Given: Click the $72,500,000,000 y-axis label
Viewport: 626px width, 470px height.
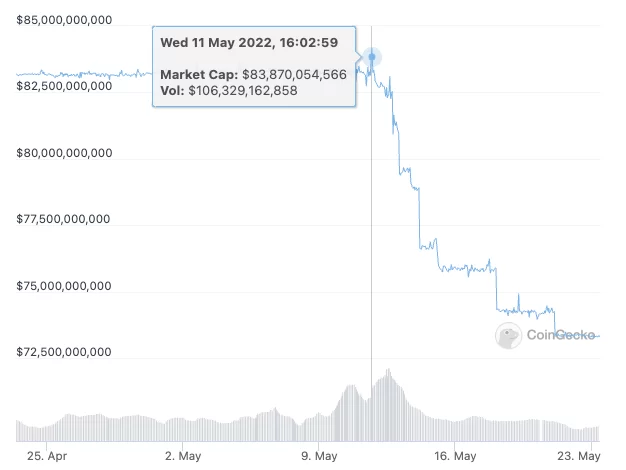Looking at the screenshot, I should (x=64, y=354).
